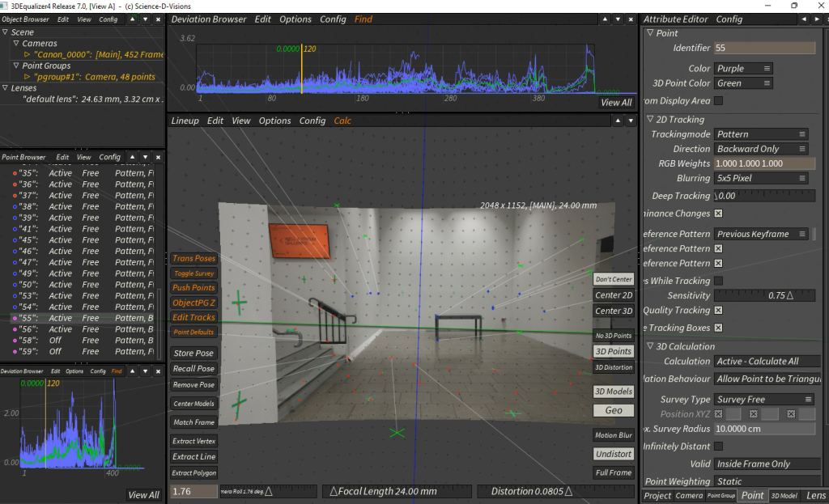This screenshot has width=829, height=504.
Task: Toggle the Display Area checkbox
Action: (x=719, y=100)
